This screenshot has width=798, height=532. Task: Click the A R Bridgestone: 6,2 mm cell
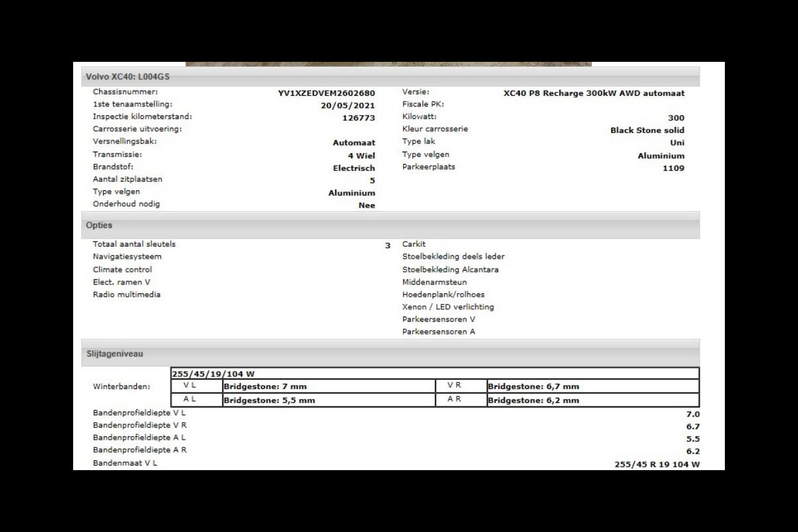tap(592, 400)
